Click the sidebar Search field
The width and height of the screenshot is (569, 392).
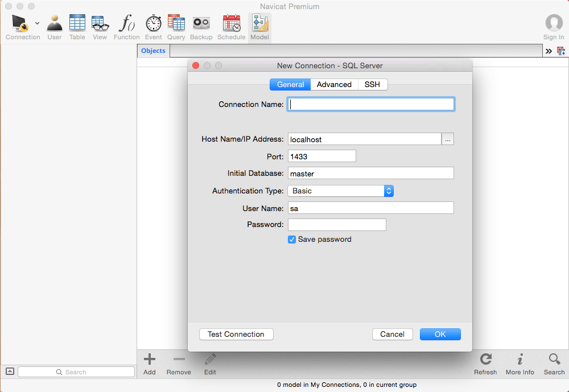point(76,372)
